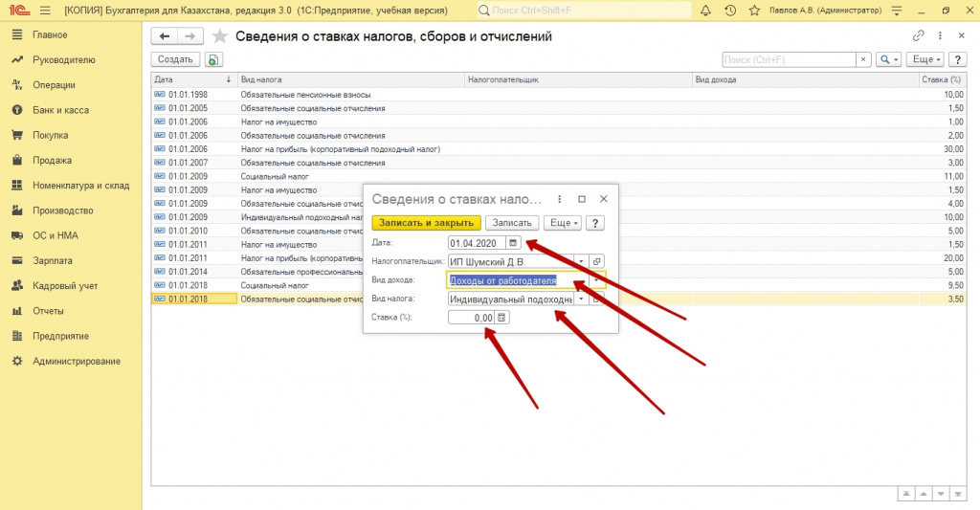
Task: Select row 01.01.1998 Обязательные пенсионные взносы
Action: (559, 95)
